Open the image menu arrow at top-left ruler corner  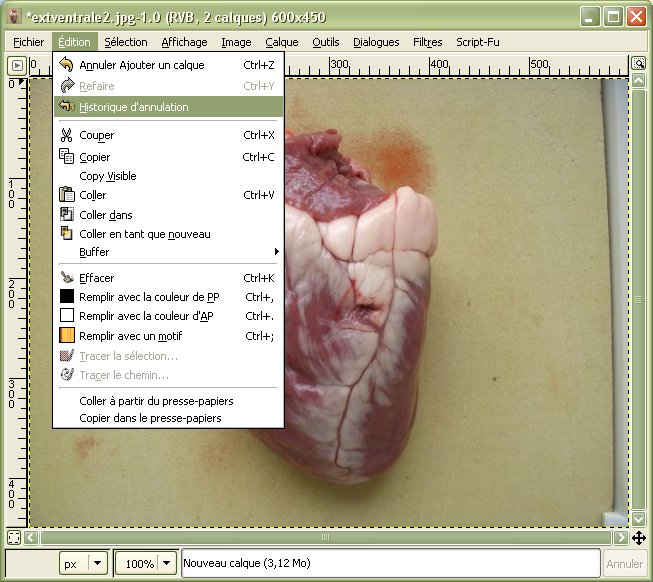point(16,65)
